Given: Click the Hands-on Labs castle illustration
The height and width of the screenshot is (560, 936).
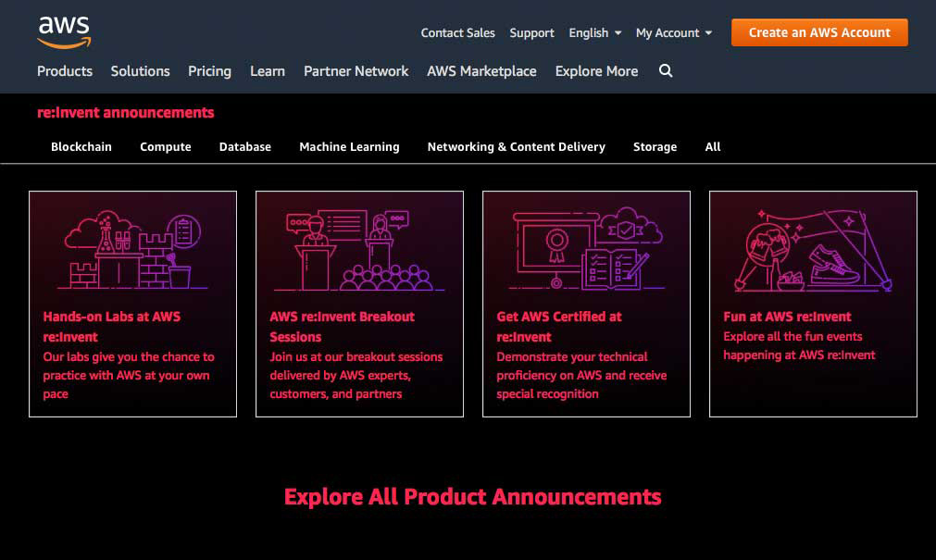Looking at the screenshot, I should [x=132, y=250].
